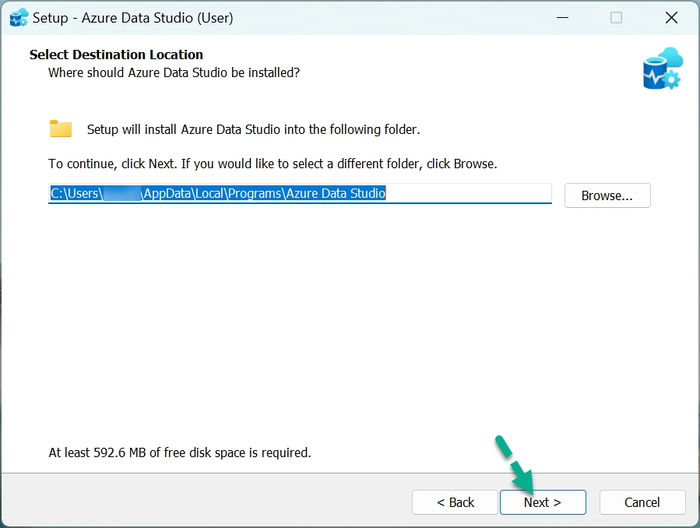Click "Where should Azure Data Studio be installed?" text
This screenshot has height=528, width=700.
(x=174, y=72)
